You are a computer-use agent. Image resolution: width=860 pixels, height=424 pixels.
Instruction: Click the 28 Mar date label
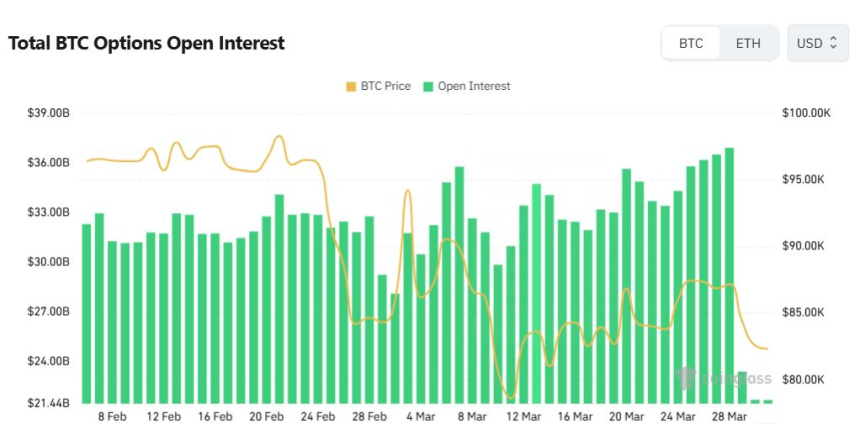tap(729, 415)
